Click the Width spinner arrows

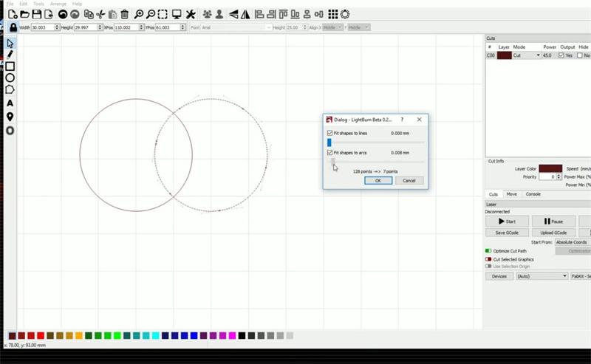(57, 27)
